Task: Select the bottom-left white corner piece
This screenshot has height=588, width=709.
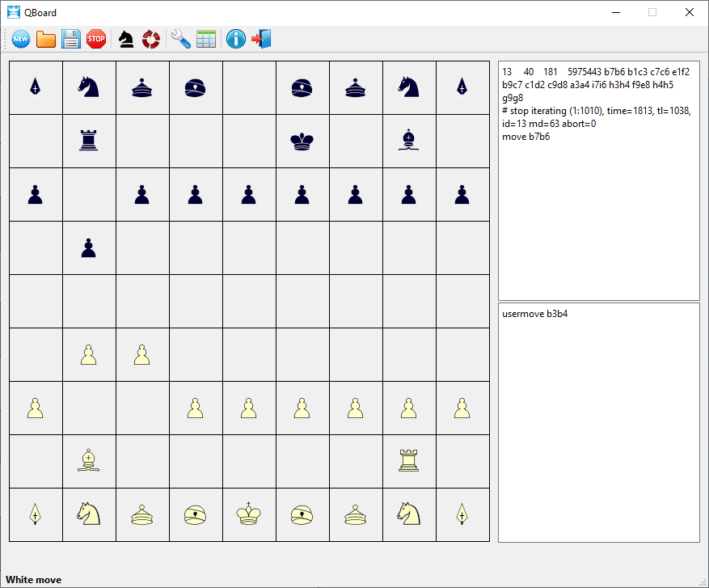Action: [x=36, y=514]
